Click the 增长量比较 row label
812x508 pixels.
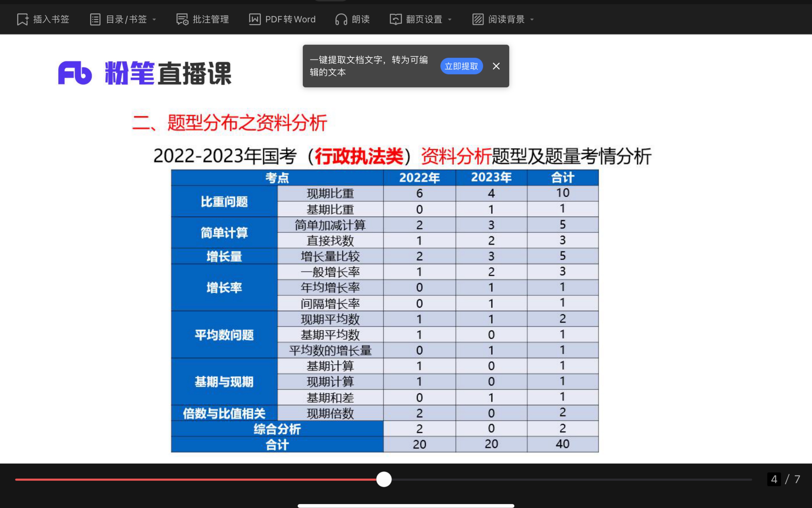click(x=330, y=256)
